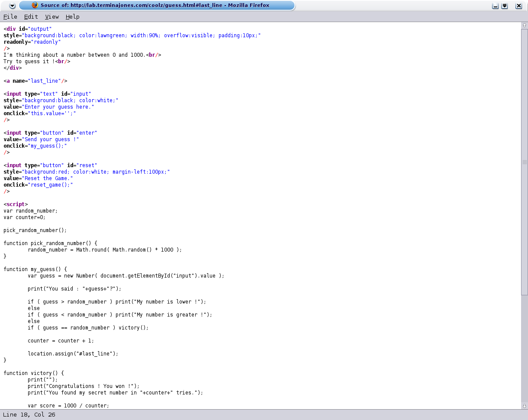Open the View menu
The height and width of the screenshot is (420, 528).
click(52, 16)
